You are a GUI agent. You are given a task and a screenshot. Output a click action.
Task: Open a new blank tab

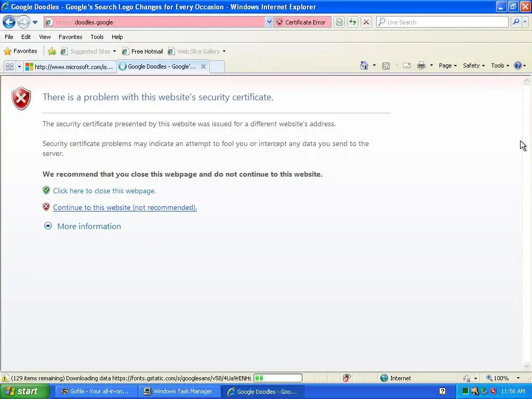point(217,66)
